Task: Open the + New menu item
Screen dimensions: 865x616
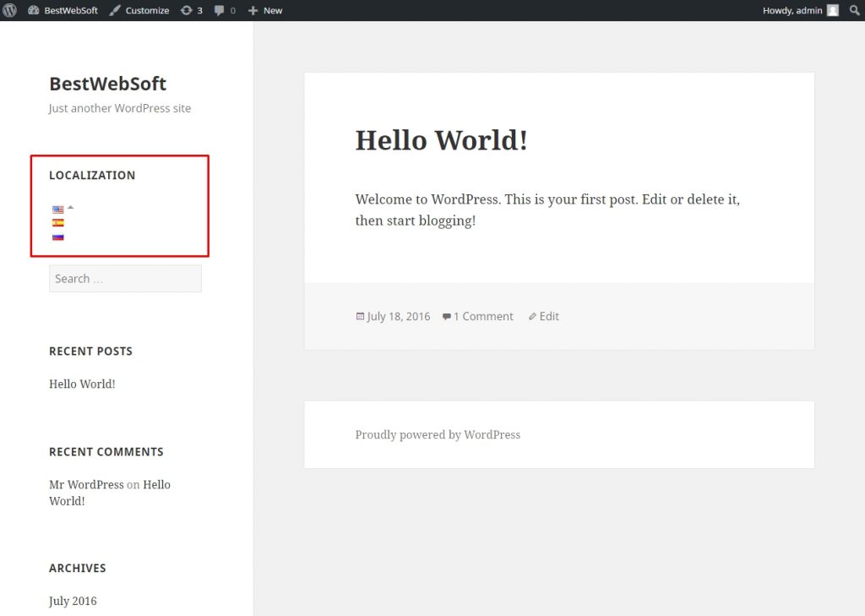Action: [x=264, y=10]
